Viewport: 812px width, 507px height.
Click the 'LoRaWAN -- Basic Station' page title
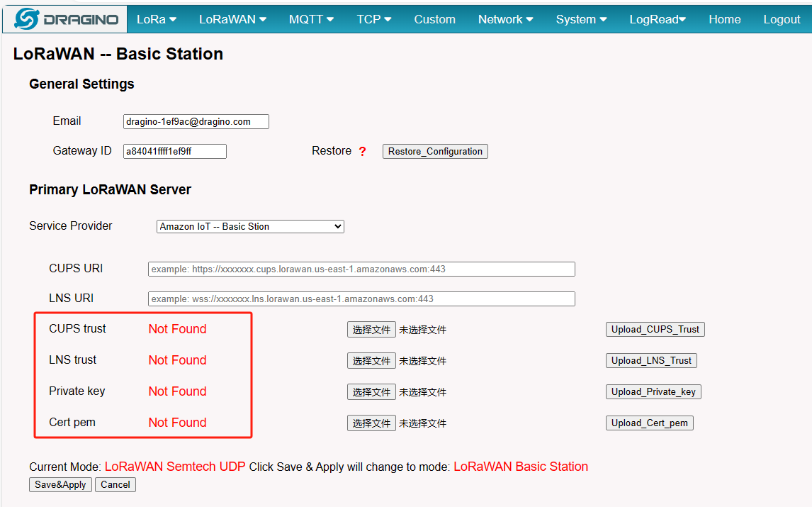coord(118,54)
